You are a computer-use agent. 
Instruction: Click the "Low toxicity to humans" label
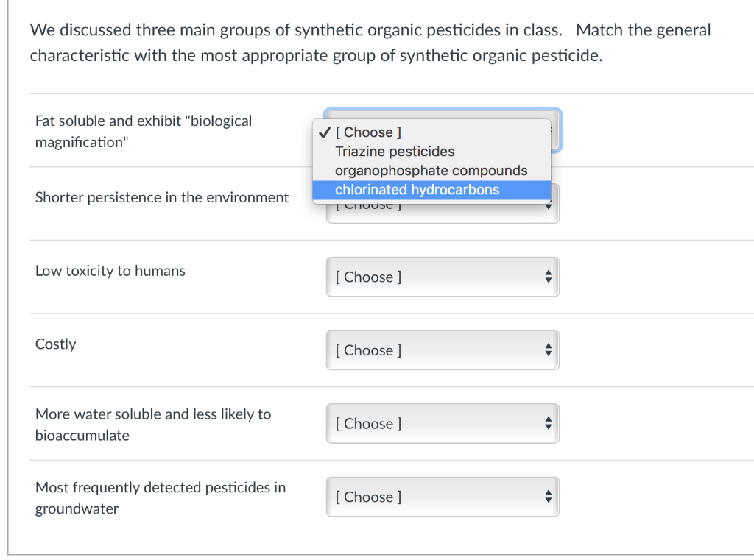110,271
